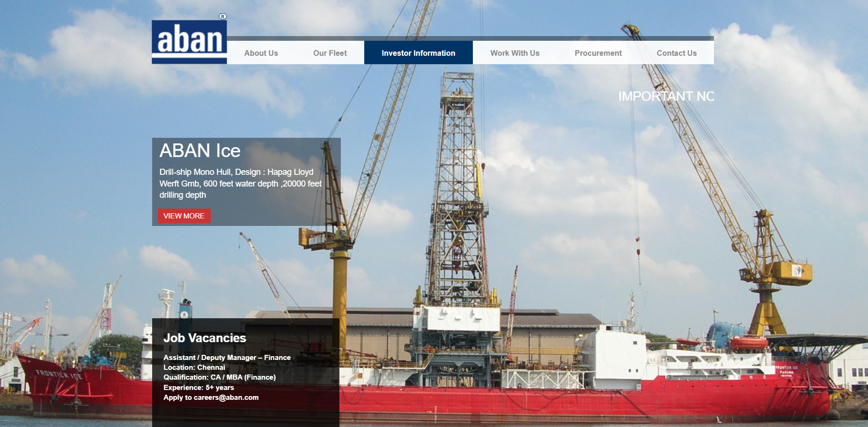The height and width of the screenshot is (427, 868).
Task: Click the IMPORTANT NO scrolling notice
Action: (666, 96)
